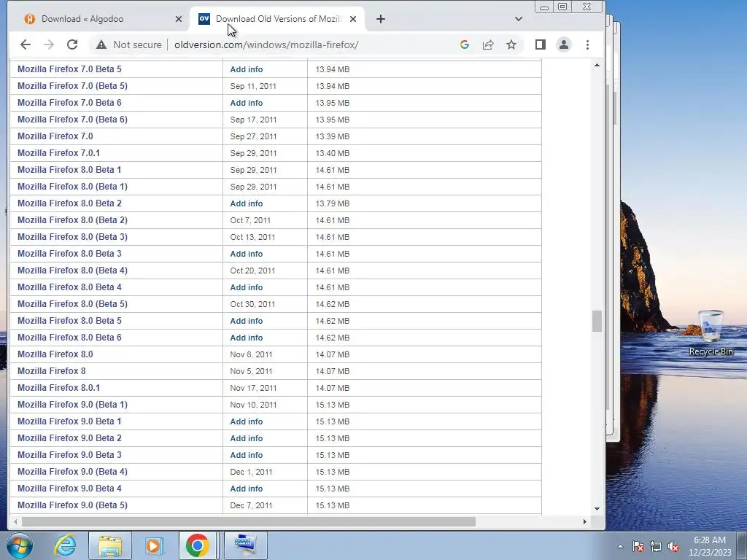747x560 pixels.
Task: Open the Recycle Bin on the desktop
Action: click(x=711, y=332)
